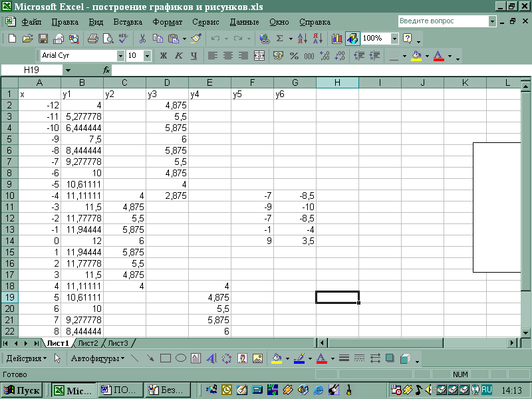Click the AutoSum sigma icon
The image size is (532, 399).
click(x=279, y=39)
